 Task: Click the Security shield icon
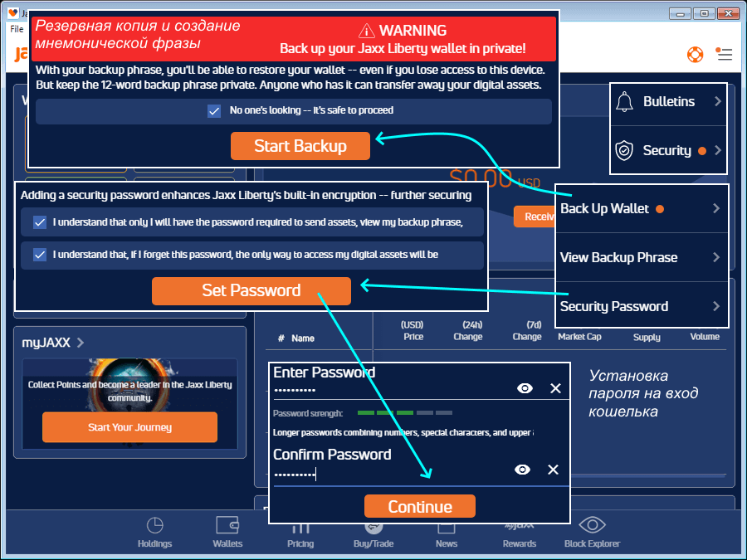pyautogui.click(x=624, y=150)
